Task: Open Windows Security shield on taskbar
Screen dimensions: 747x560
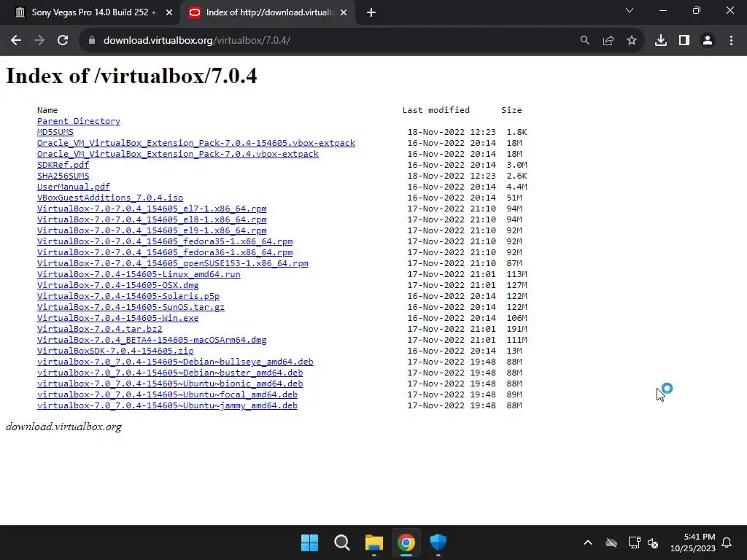Action: (438, 542)
